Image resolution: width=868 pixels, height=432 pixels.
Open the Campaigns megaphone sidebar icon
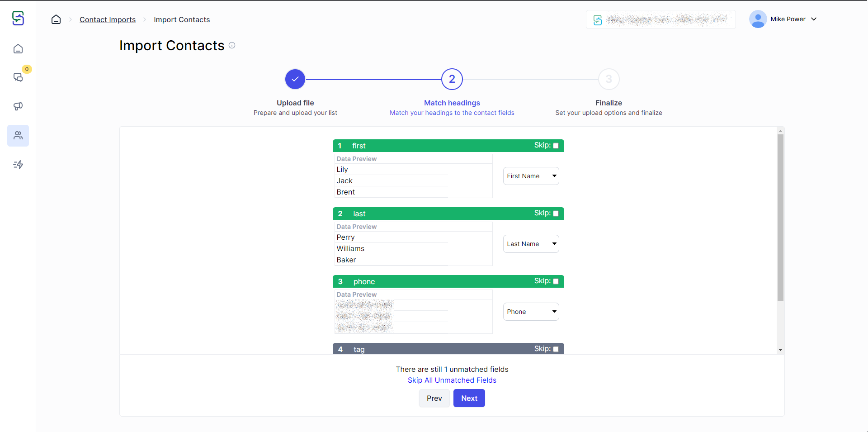tap(18, 106)
